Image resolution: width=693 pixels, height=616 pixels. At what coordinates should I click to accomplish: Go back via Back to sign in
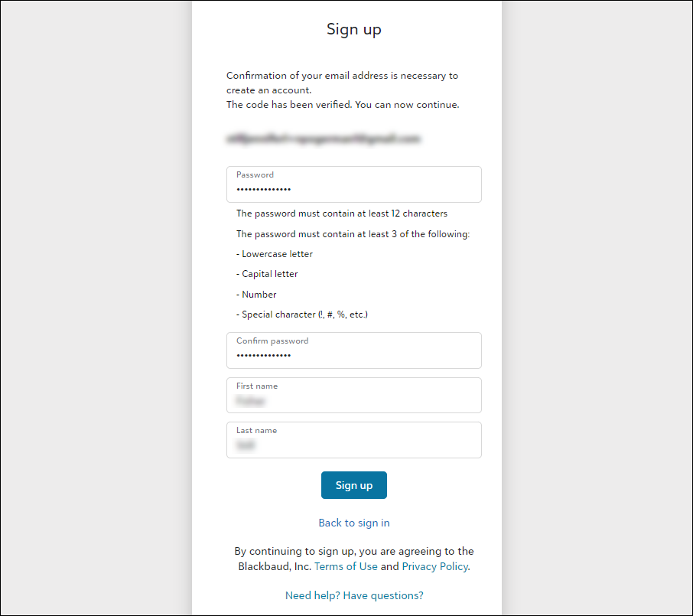pos(354,523)
